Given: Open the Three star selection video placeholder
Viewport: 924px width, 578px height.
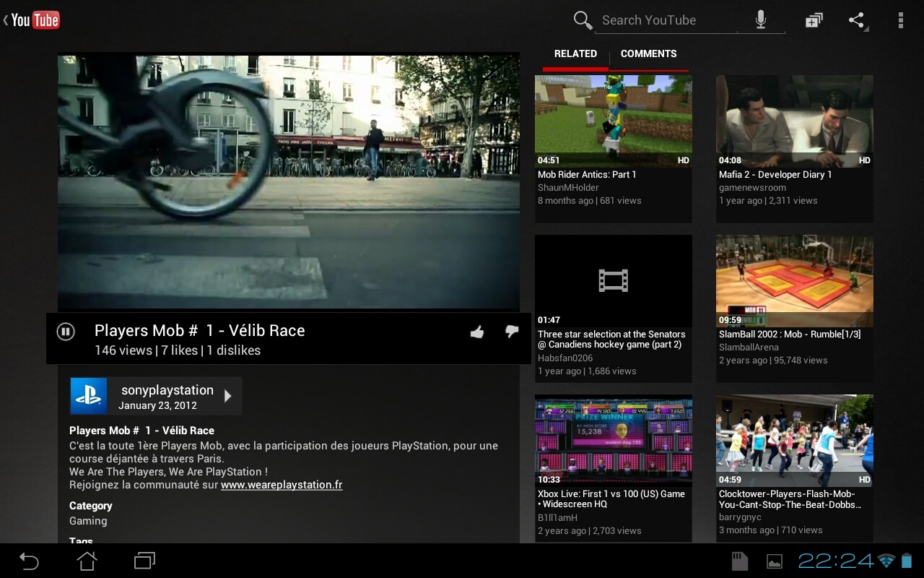Looking at the screenshot, I should tap(614, 280).
